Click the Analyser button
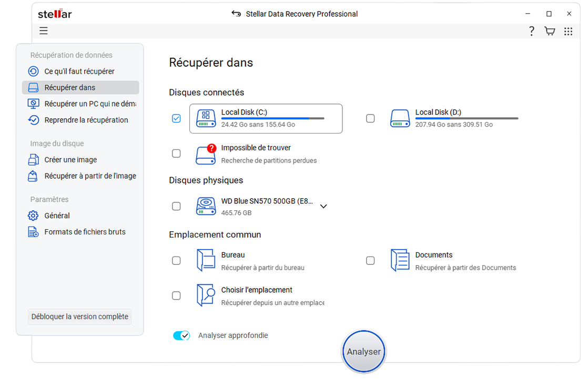Image resolution: width=588 pixels, height=380 pixels. [x=363, y=352]
